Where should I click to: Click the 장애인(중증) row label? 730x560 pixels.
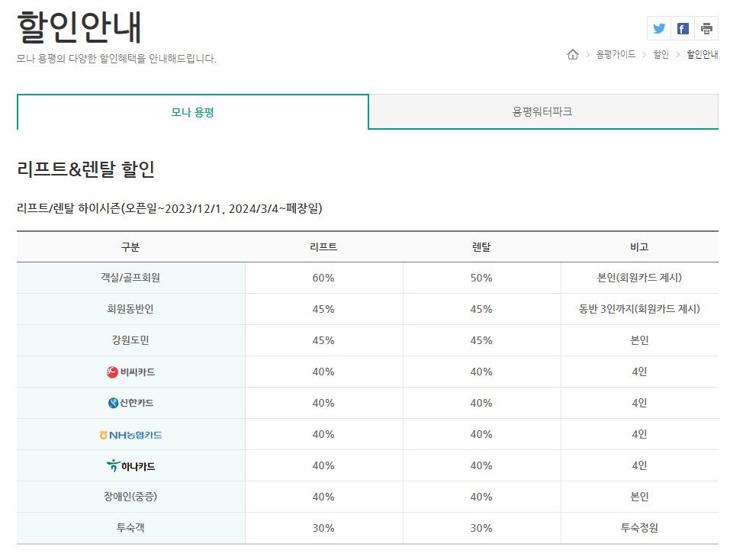pyautogui.click(x=130, y=496)
